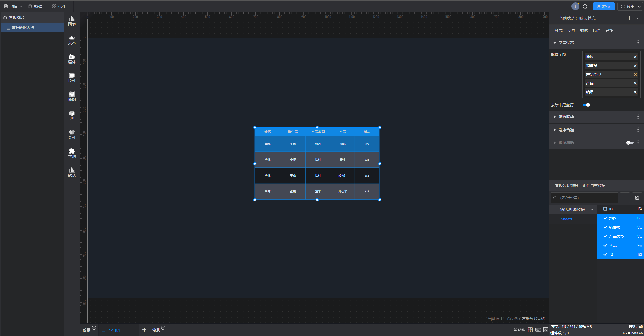Viewport: 644px width, 336px height.
Task: Open the 图表 chart components panel
Action: pos(72,21)
